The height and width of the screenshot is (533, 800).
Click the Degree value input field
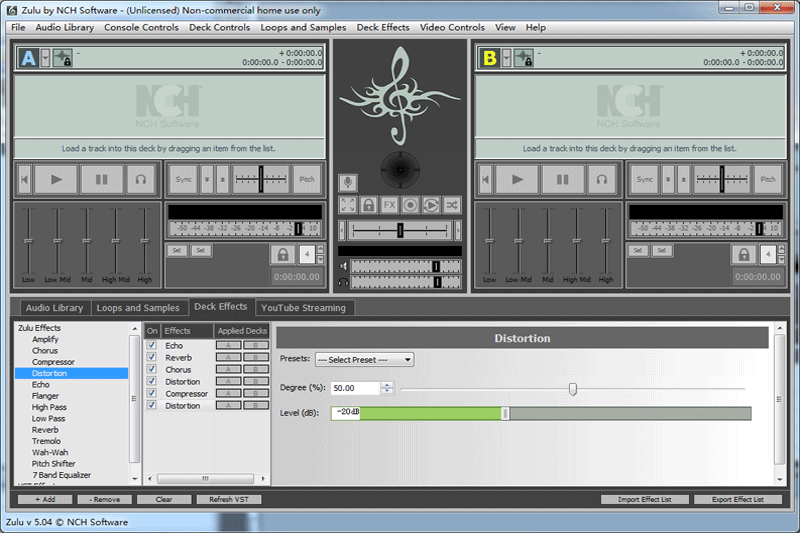coord(355,388)
